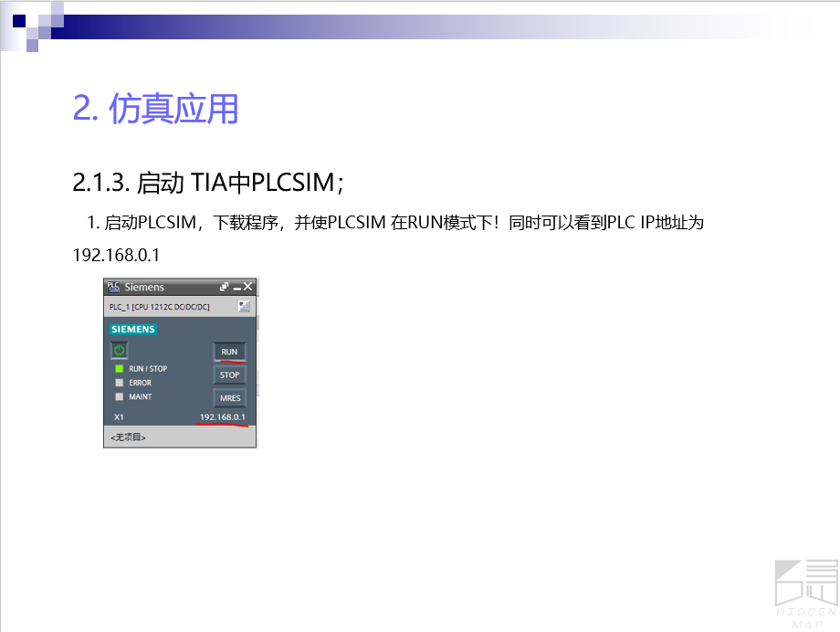Restore the PLCSIM window size
The image size is (840, 632).
coord(225,287)
